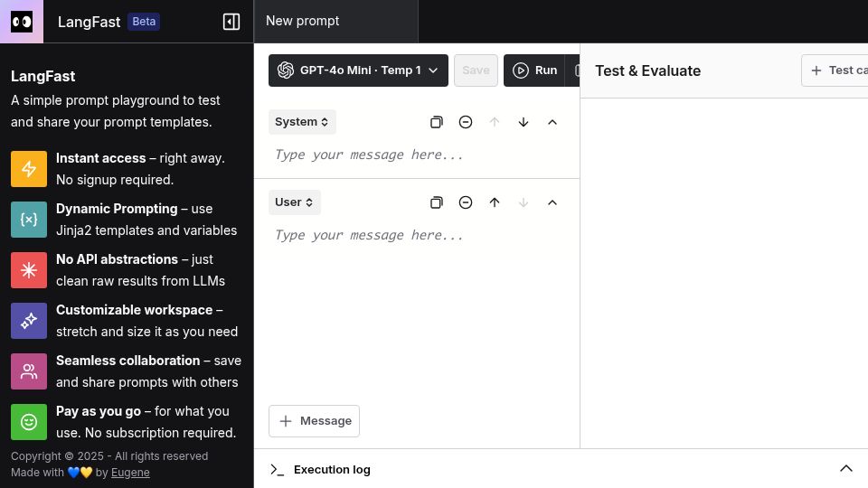This screenshot has height=488, width=868.
Task: Open the GPT-4o Mini model dropdown
Action: tap(358, 70)
